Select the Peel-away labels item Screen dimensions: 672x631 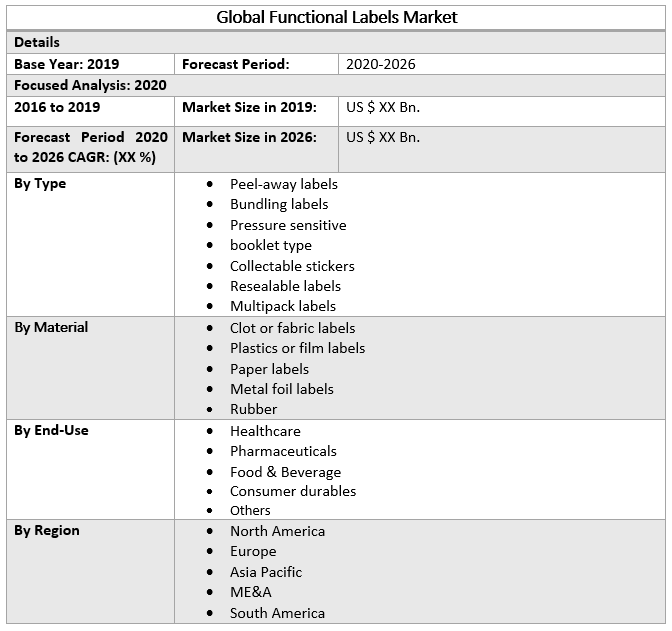284,184
